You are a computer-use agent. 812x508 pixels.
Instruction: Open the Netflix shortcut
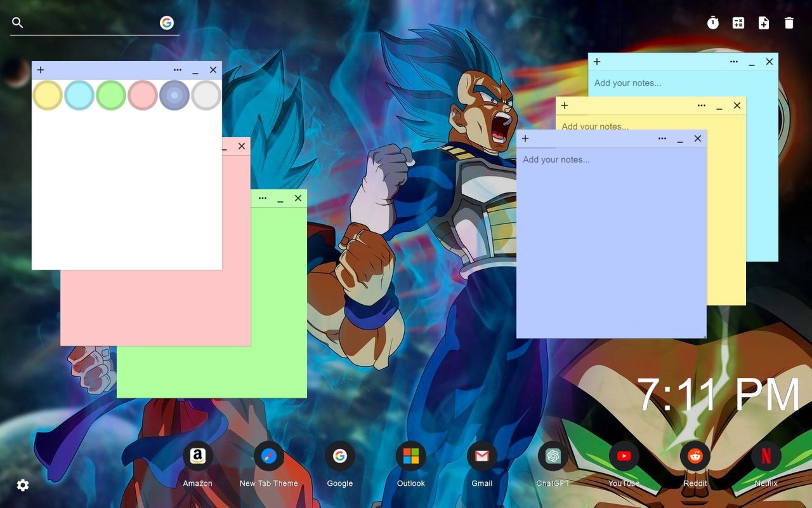tap(766, 456)
